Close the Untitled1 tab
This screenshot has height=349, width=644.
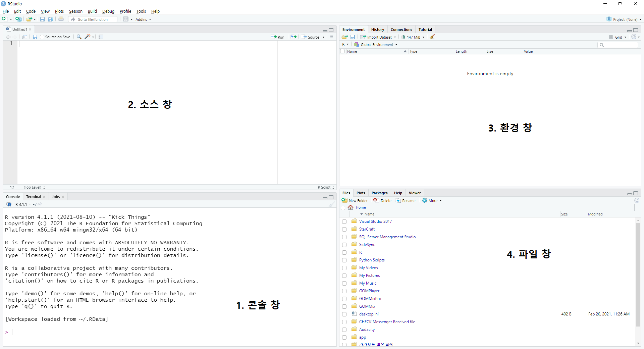click(30, 30)
